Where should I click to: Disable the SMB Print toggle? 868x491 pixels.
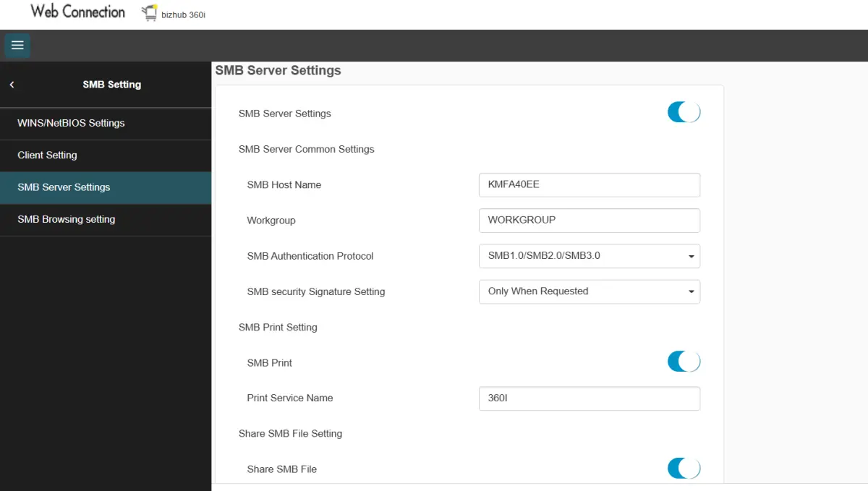point(683,361)
